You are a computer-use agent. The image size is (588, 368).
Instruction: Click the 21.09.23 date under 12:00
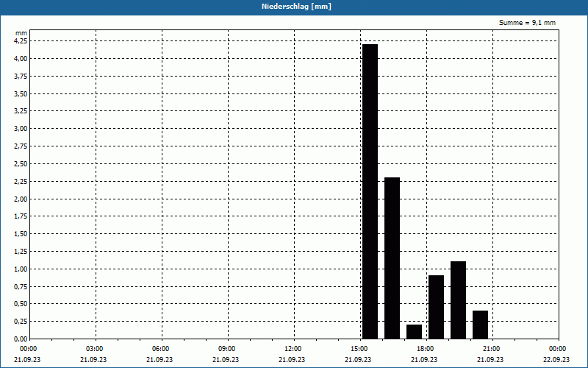coord(292,359)
